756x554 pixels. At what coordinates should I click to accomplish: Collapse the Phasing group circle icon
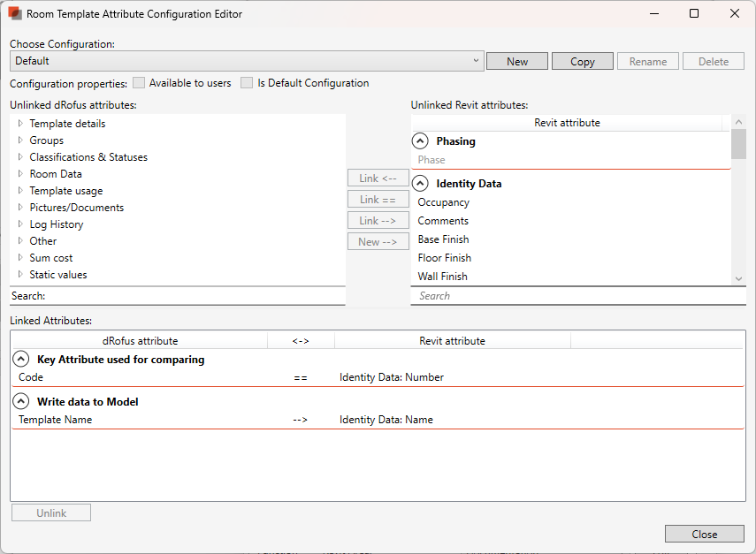pos(421,141)
